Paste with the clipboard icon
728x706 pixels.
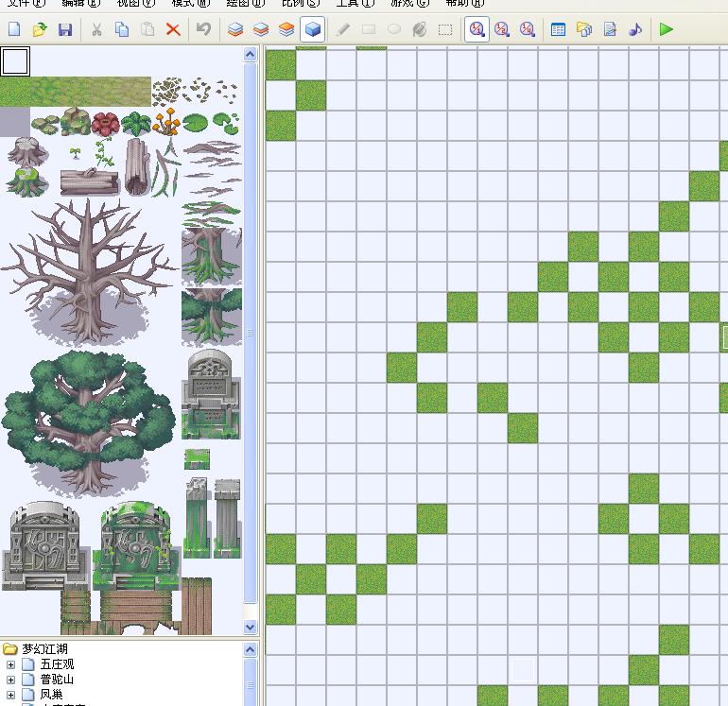click(x=147, y=29)
